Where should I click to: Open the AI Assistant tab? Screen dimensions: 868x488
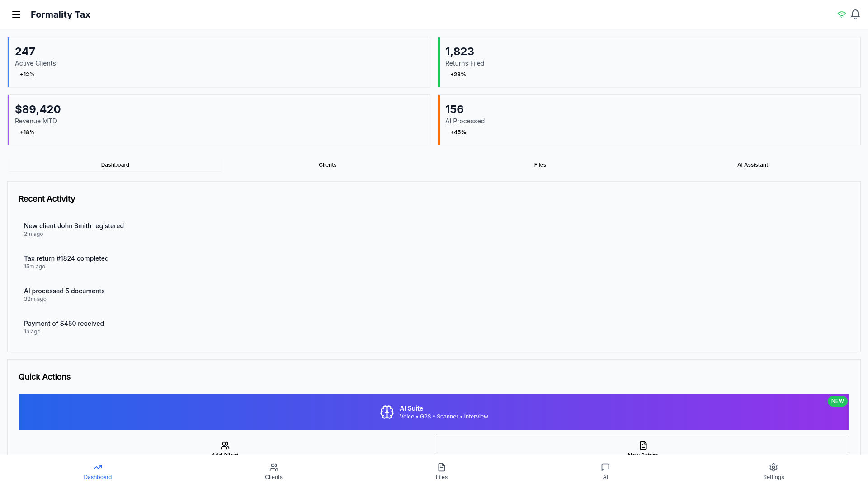click(752, 165)
